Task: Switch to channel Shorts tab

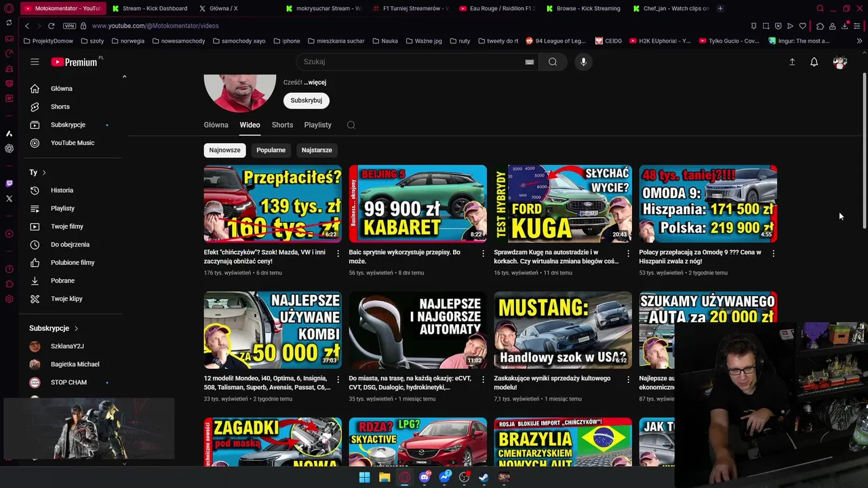Action: coord(282,125)
